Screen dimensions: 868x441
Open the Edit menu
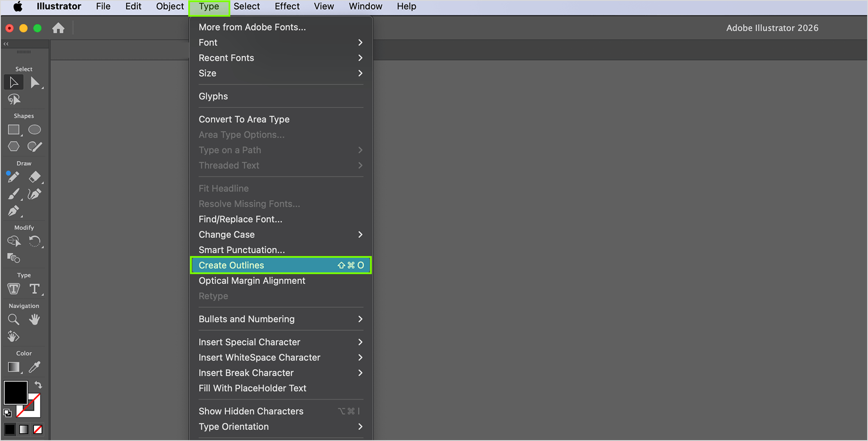(x=133, y=6)
